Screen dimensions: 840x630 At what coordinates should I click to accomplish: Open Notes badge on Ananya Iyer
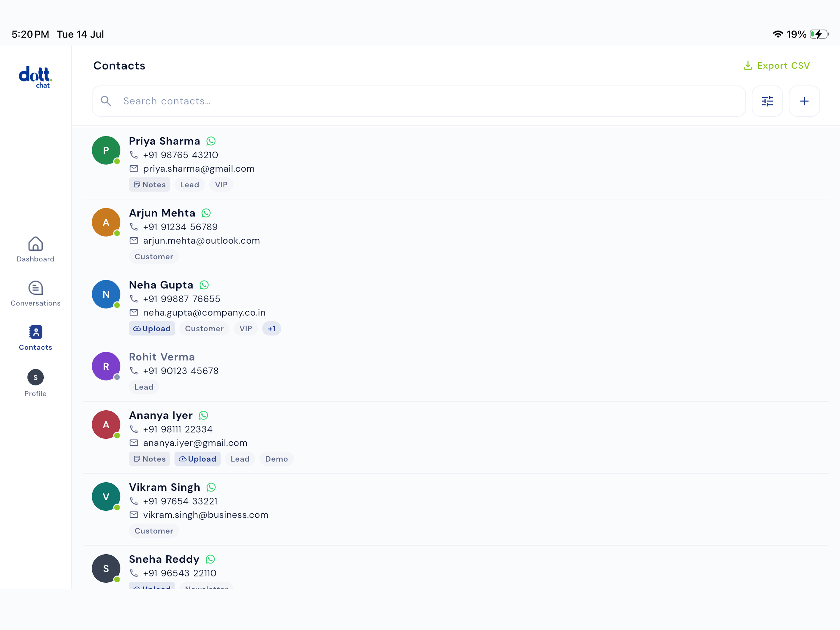tap(150, 459)
